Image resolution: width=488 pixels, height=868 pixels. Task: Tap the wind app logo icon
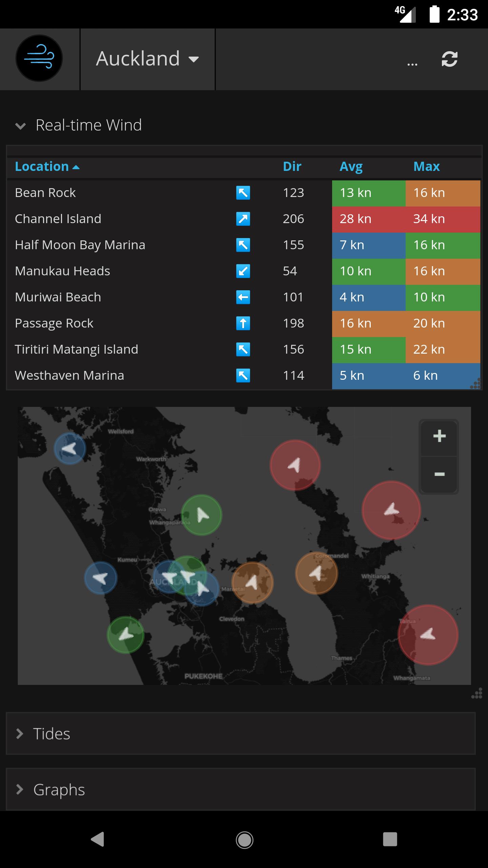point(39,58)
